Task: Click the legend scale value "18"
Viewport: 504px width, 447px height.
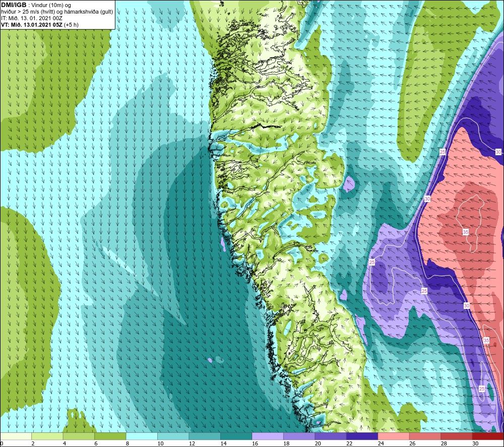Action: (286, 443)
